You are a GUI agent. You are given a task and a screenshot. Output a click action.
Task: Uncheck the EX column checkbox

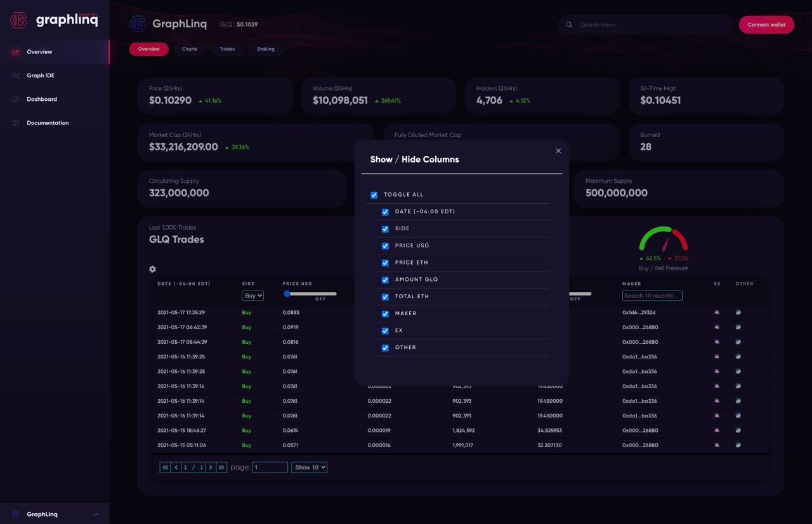coord(385,331)
